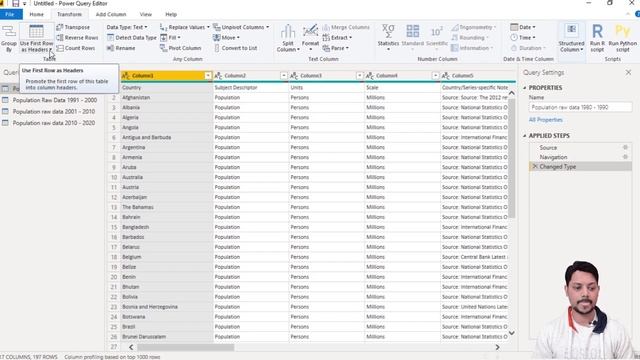Open the Date dropdown

point(523,27)
